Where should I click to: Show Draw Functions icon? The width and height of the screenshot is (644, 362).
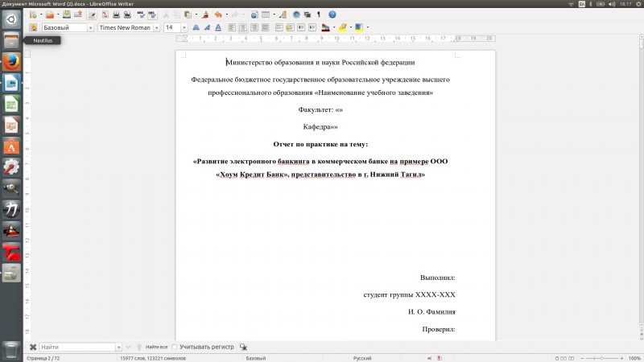pos(283,14)
